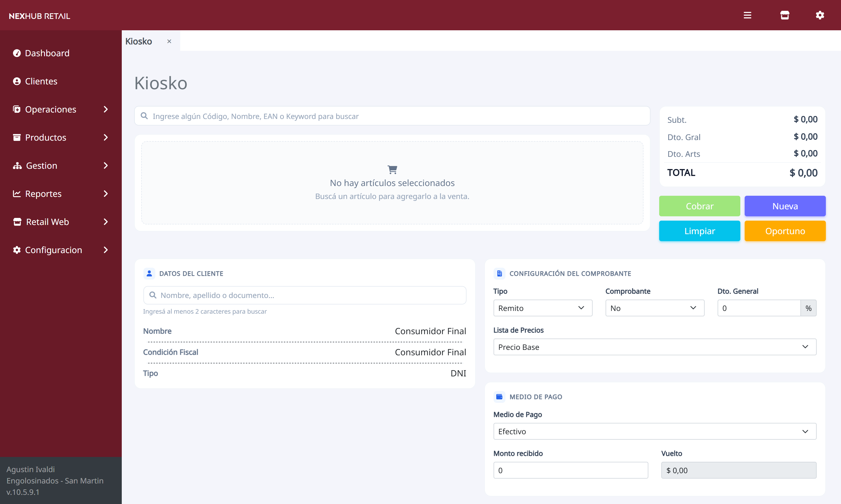Viewport: 841px width, 504px height.
Task: Click the DNI tipo value
Action: click(x=458, y=373)
